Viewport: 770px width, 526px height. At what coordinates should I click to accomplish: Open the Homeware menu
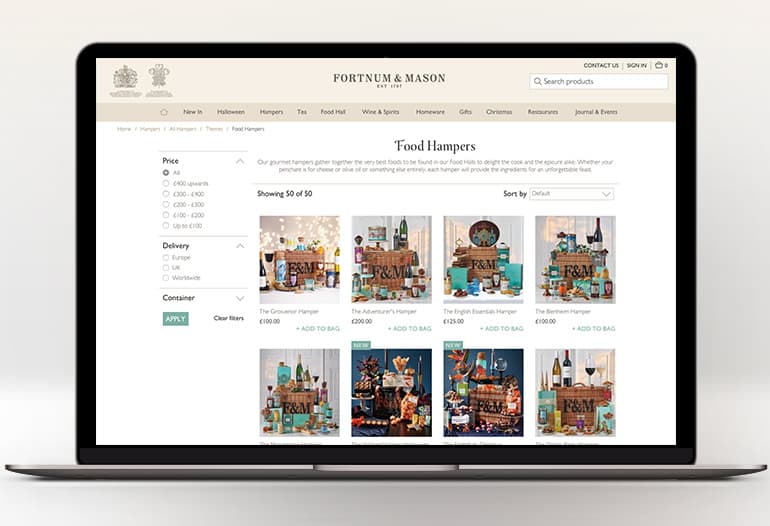[430, 112]
